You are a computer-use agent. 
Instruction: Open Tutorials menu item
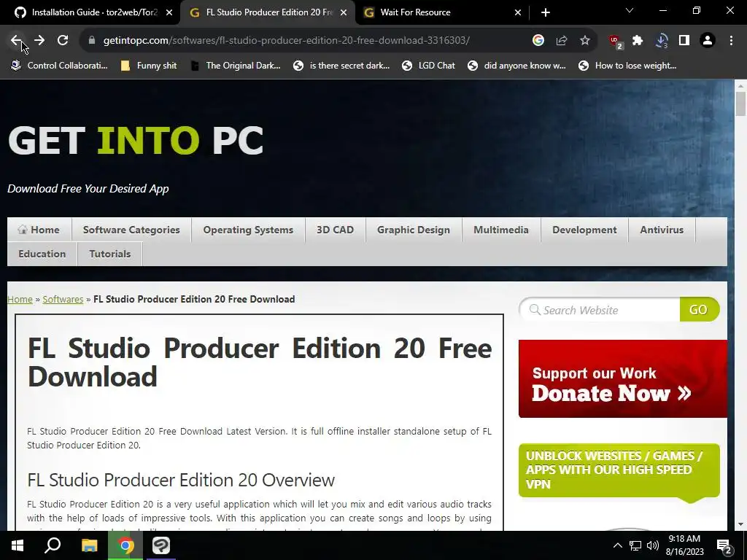click(110, 254)
